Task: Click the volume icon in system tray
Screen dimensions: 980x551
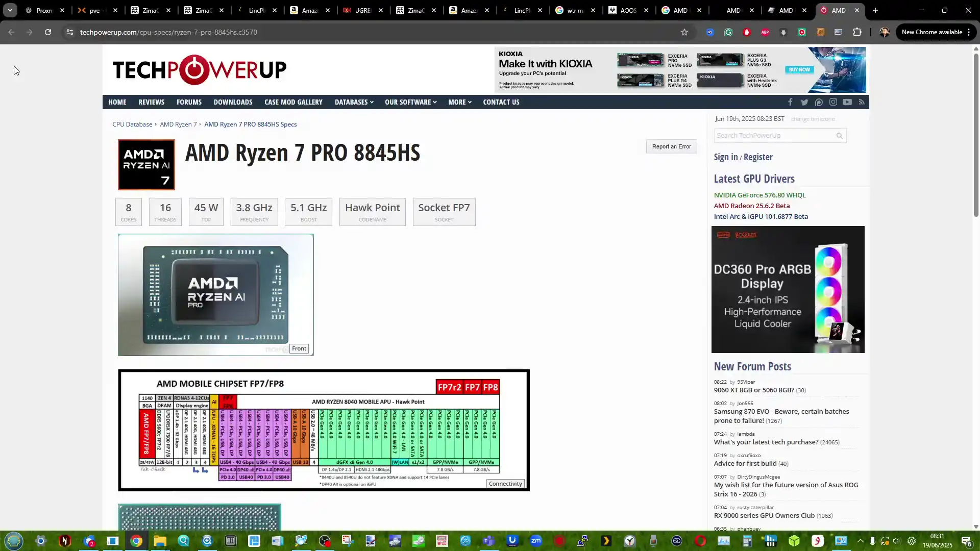Action: click(x=897, y=541)
